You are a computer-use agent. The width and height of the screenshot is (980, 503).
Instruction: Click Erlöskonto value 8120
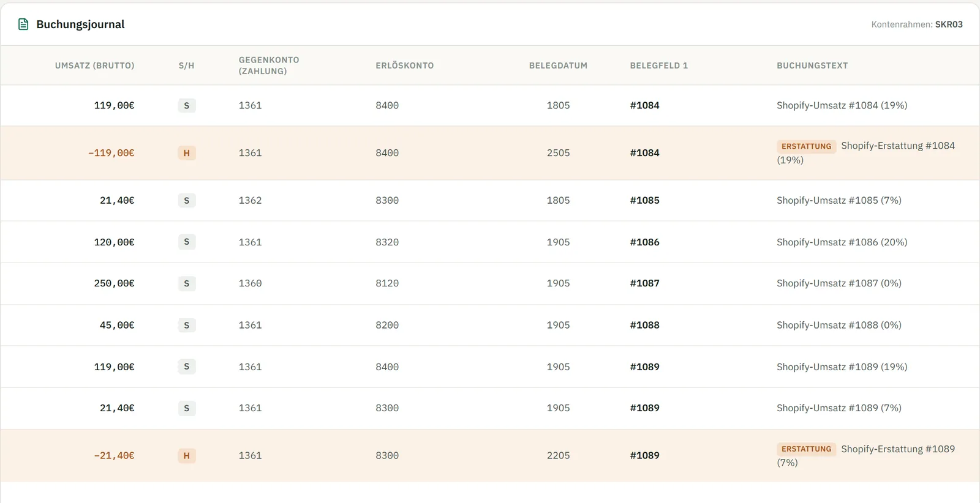tap(387, 283)
